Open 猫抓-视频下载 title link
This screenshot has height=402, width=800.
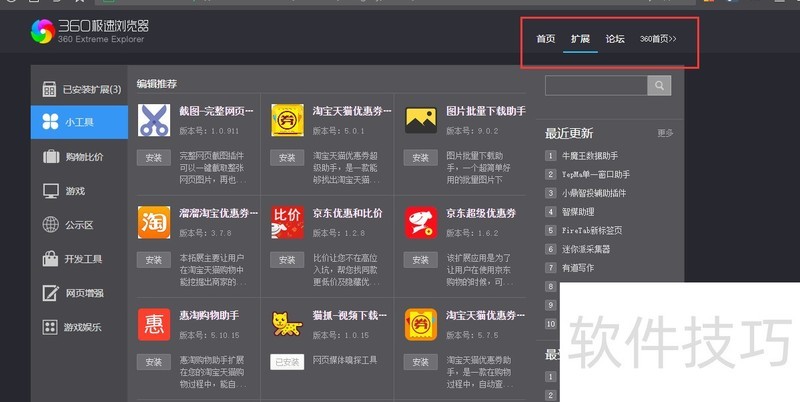click(x=349, y=315)
